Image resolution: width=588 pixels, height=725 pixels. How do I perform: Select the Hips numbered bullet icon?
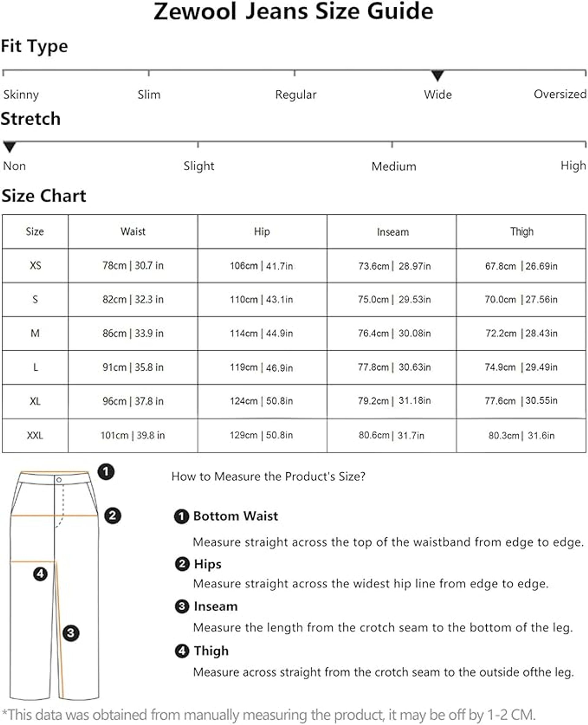[x=182, y=564]
